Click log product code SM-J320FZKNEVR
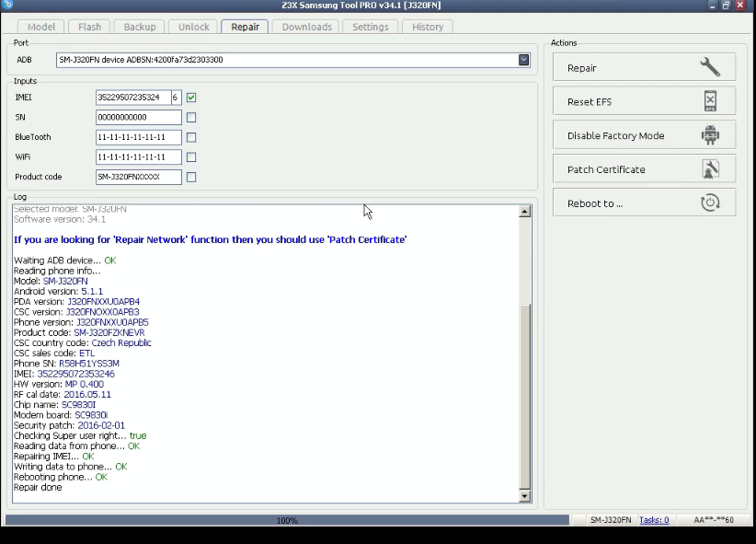The height and width of the screenshot is (544, 756). click(109, 332)
